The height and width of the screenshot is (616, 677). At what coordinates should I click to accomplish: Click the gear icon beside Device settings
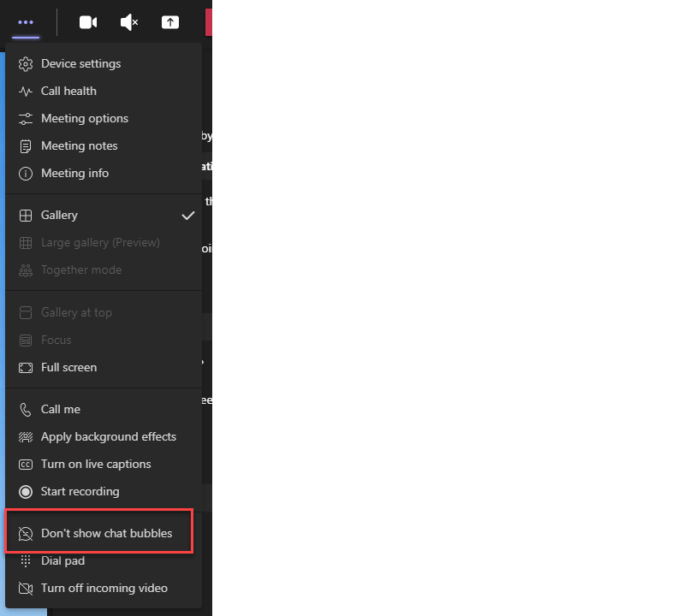(26, 63)
